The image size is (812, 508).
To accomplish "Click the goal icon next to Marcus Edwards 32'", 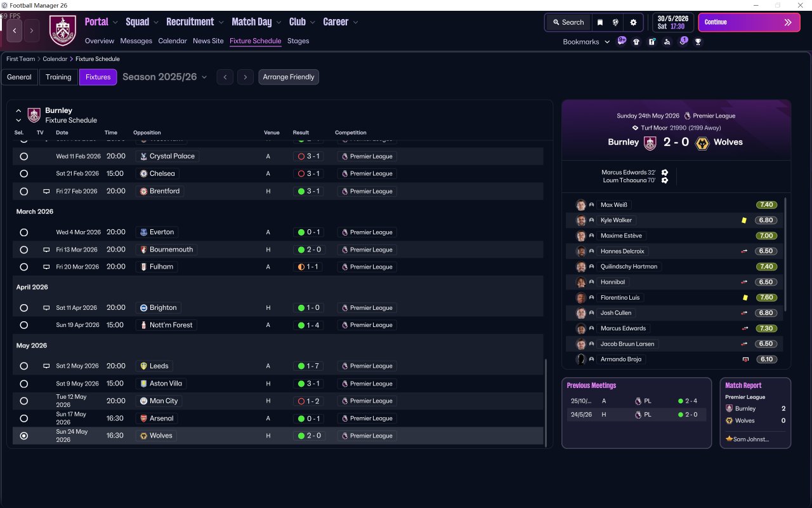I will pyautogui.click(x=665, y=173).
